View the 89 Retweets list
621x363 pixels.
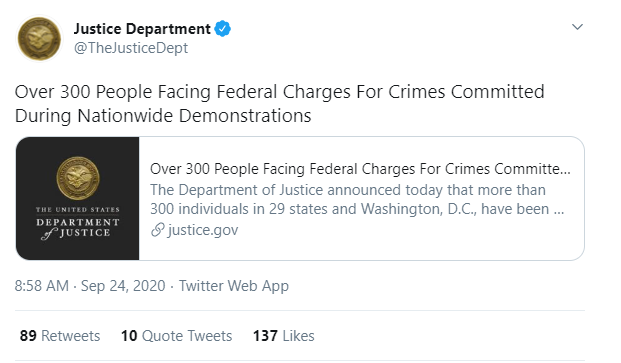point(60,336)
